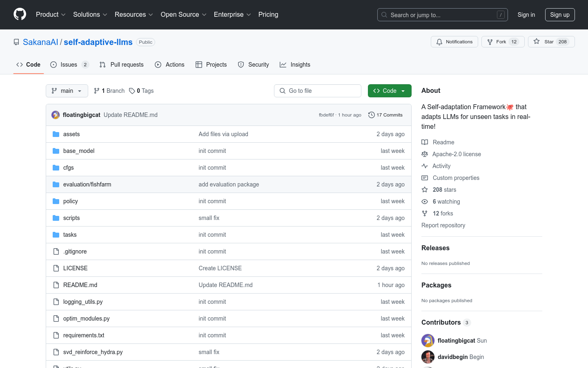Click the search magnifier icon in header
Viewport: 588px width, 368px height.
tap(384, 15)
